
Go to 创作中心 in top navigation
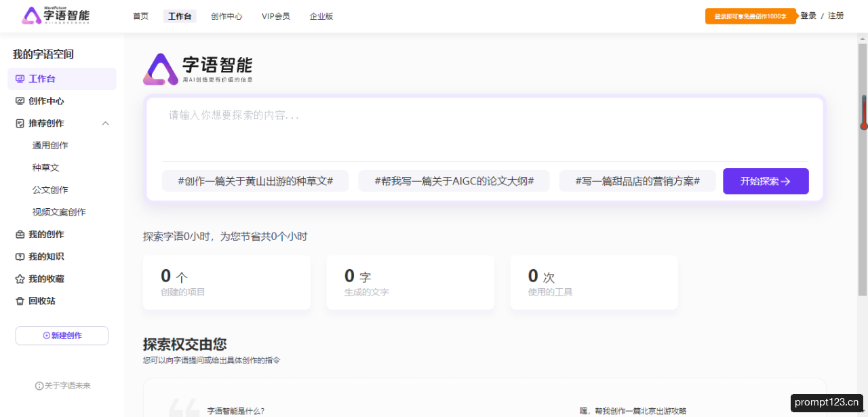coord(226,16)
